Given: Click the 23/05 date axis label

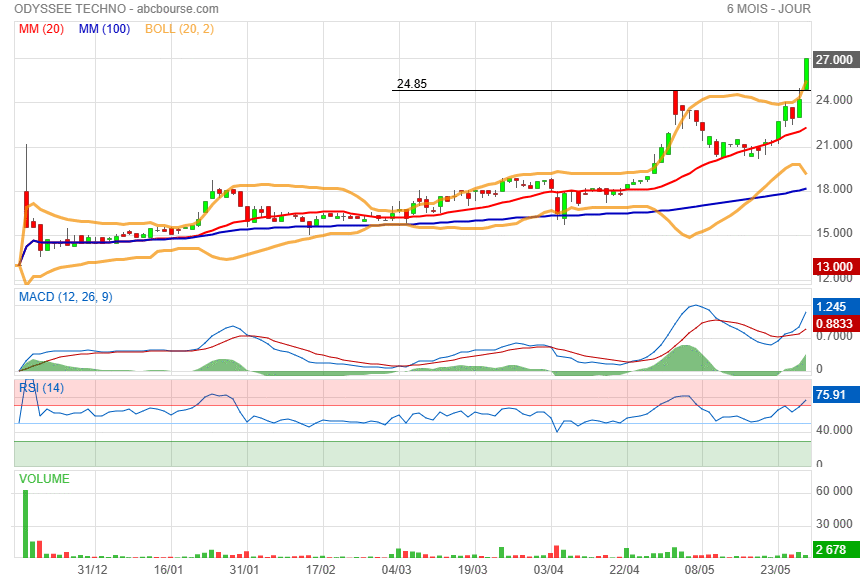Looking at the screenshot, I should pyautogui.click(x=776, y=569).
